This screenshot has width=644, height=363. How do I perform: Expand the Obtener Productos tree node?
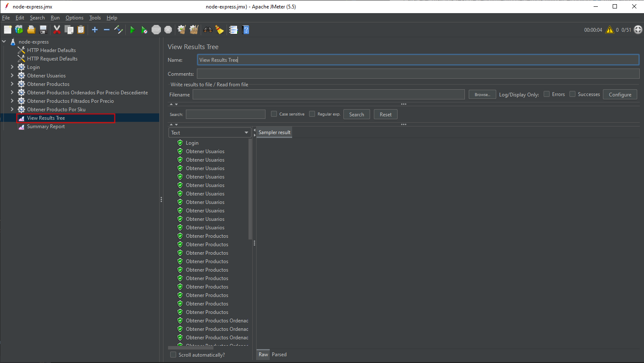[x=12, y=84]
